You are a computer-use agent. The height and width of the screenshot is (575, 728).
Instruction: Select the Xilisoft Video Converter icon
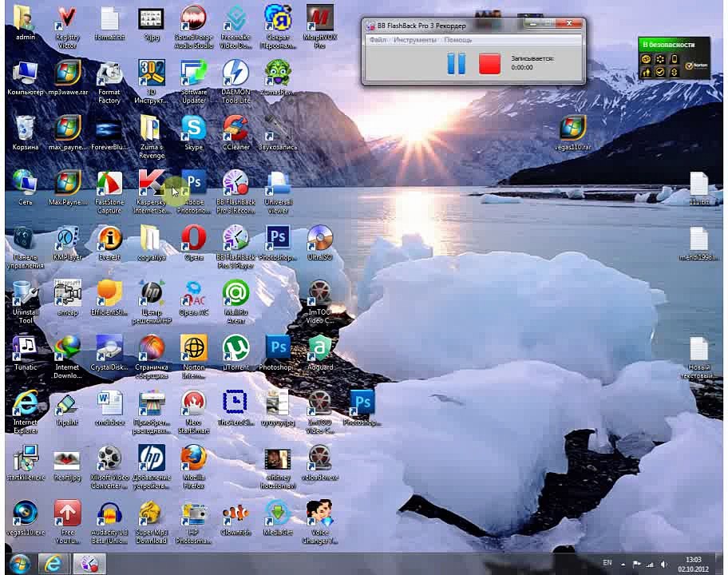109,467
